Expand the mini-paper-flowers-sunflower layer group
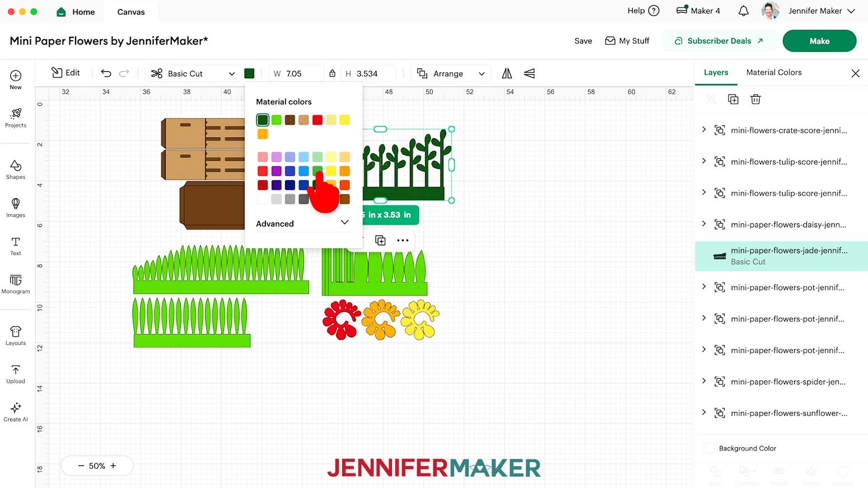This screenshot has height=488, width=868. tap(704, 412)
